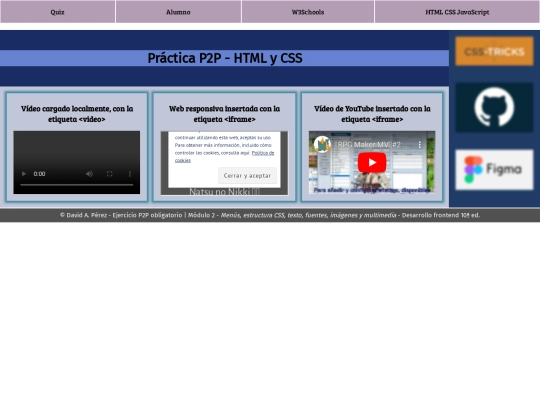Open the Quiz menu item
This screenshot has width=540, height=405.
click(x=57, y=12)
